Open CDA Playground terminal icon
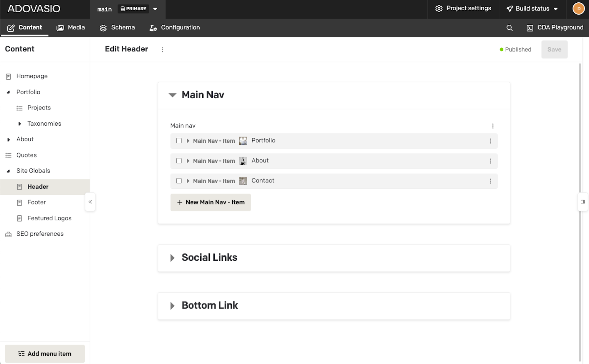 tap(530, 28)
